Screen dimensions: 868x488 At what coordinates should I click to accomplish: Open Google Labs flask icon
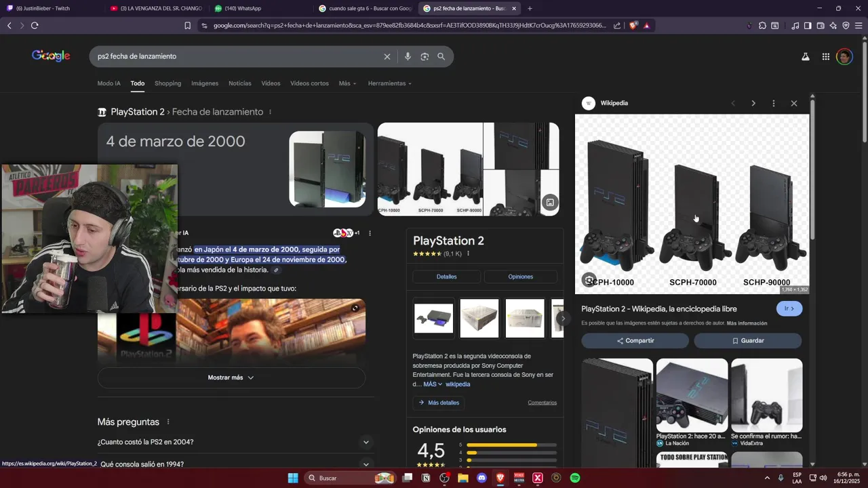click(x=806, y=57)
